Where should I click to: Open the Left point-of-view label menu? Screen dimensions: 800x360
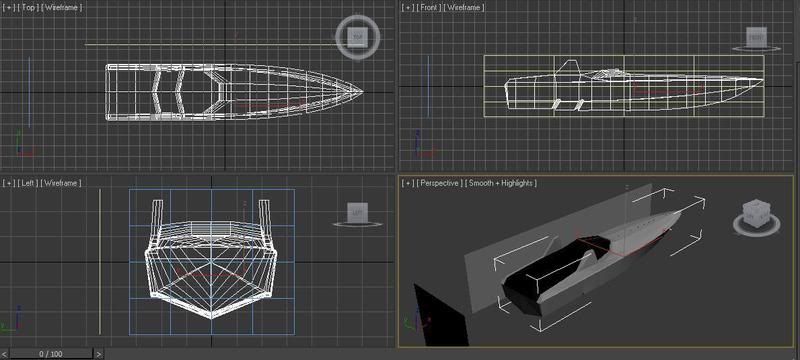coord(29,183)
